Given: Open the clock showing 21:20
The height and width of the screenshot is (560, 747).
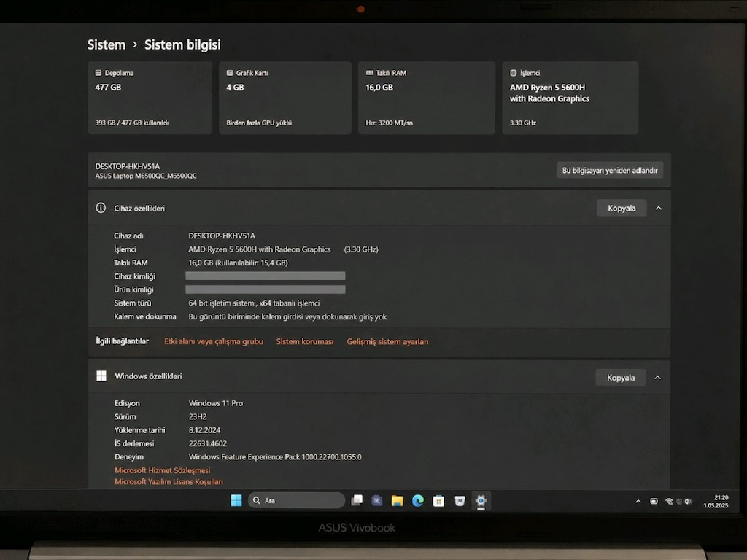Looking at the screenshot, I should [x=716, y=502].
